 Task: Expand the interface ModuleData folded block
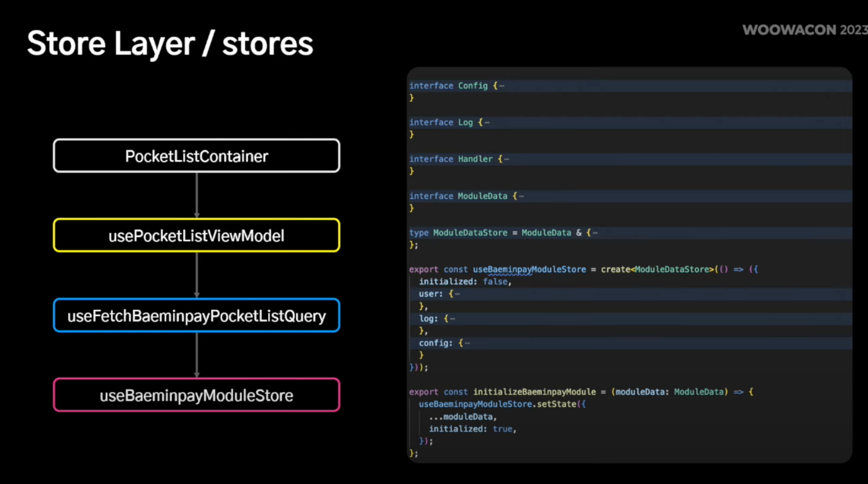tap(521, 196)
